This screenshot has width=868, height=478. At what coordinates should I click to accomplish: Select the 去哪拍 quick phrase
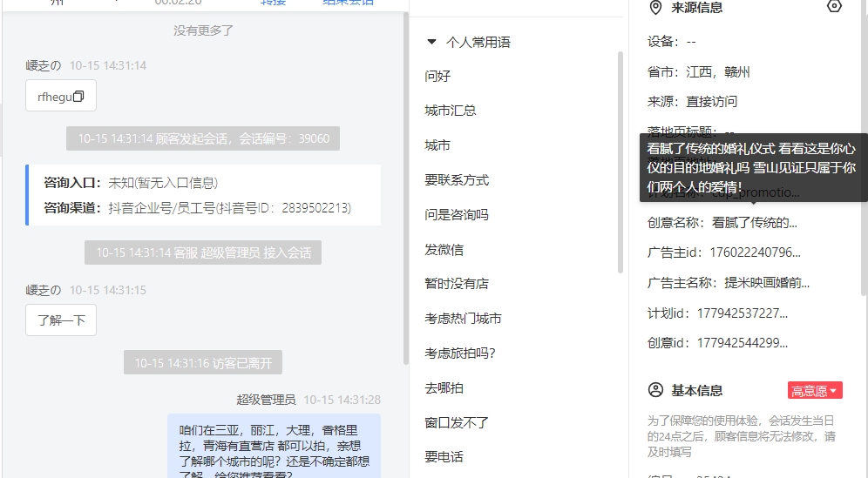[x=444, y=387]
